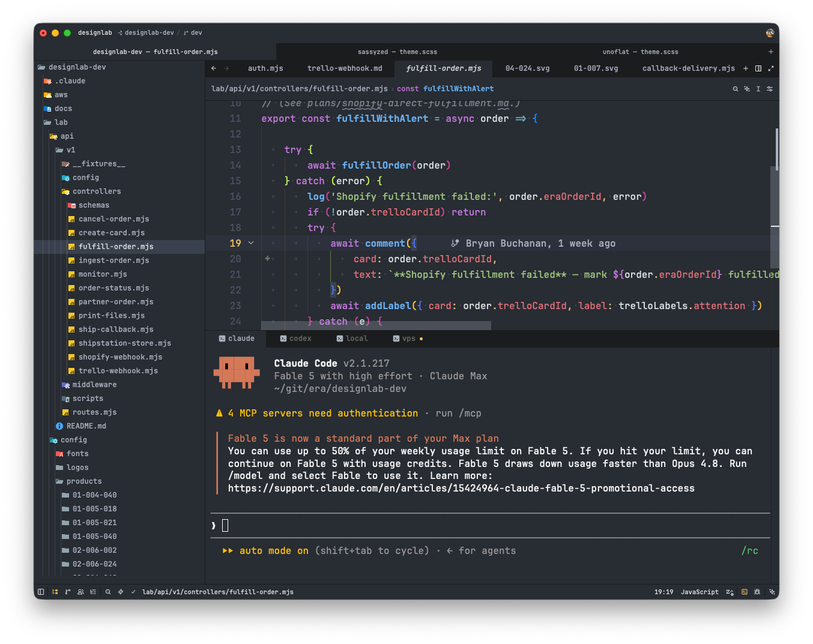
Task: Open the collaboration panel icon
Action: pyautogui.click(x=80, y=592)
